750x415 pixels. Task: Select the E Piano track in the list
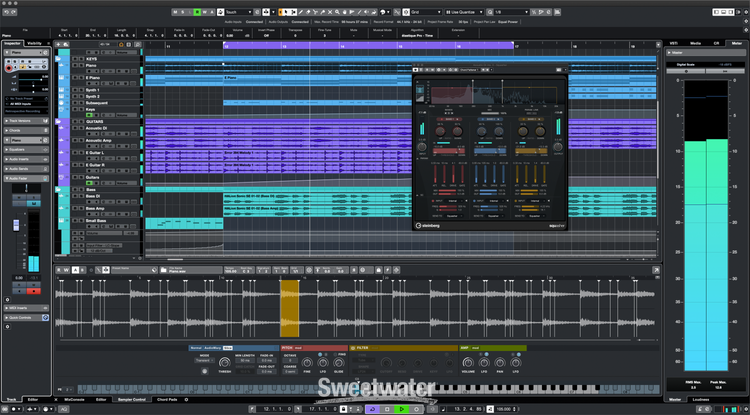coord(95,77)
